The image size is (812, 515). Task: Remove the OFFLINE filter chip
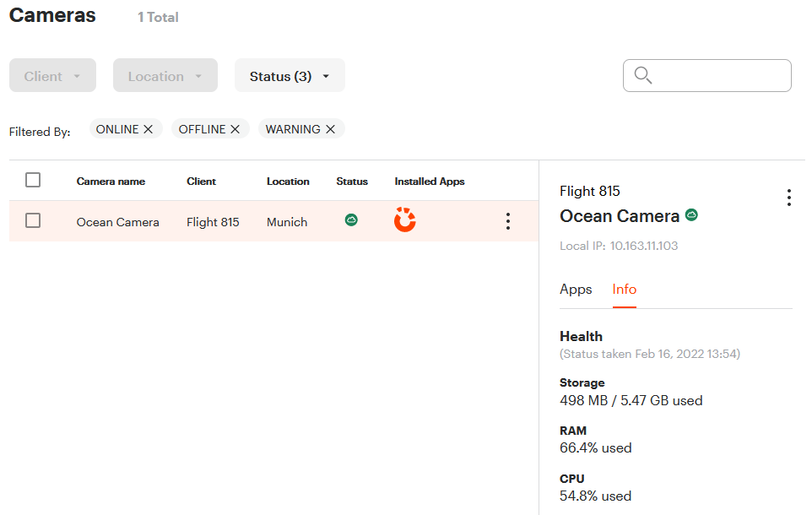coord(235,129)
